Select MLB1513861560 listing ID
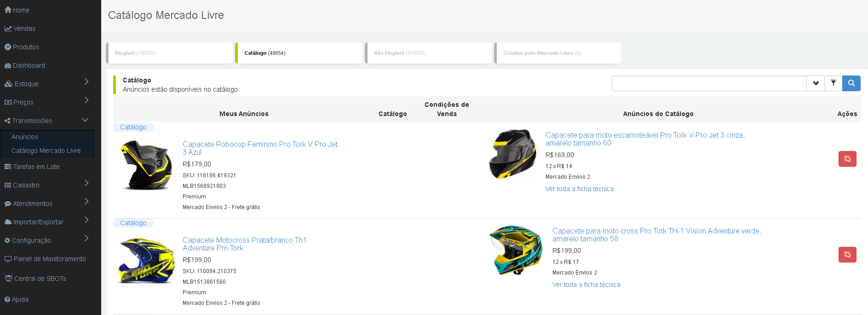The height and width of the screenshot is (315, 868). tap(204, 282)
